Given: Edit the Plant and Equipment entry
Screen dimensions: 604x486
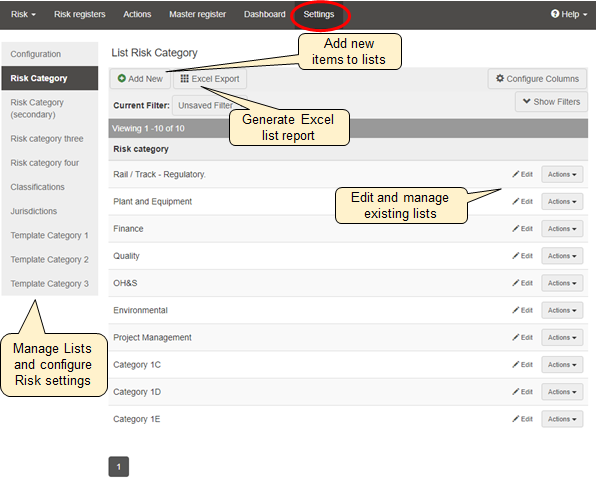Looking at the screenshot, I should 522,202.
